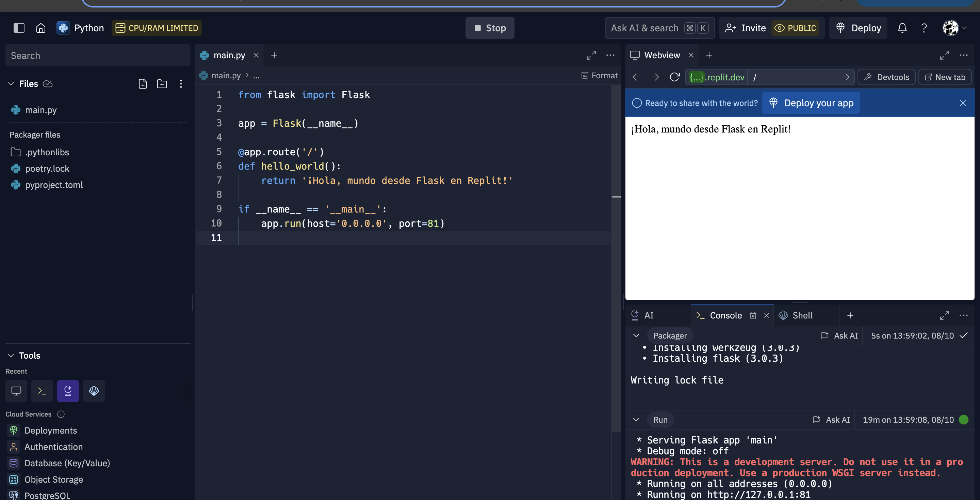This screenshot has height=500, width=980.
Task: Collapse the Files section
Action: pos(11,84)
